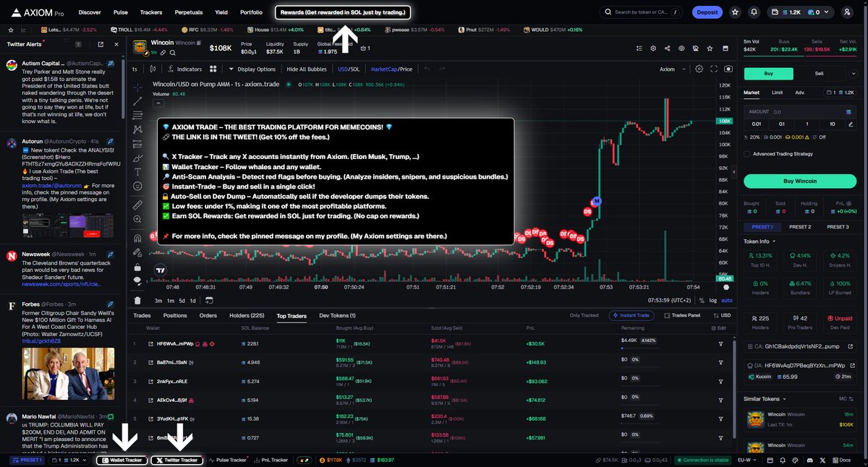Check the Advanced Trading Strategy checkbox
Image resolution: width=868 pixels, height=467 pixels.
pyautogui.click(x=747, y=153)
